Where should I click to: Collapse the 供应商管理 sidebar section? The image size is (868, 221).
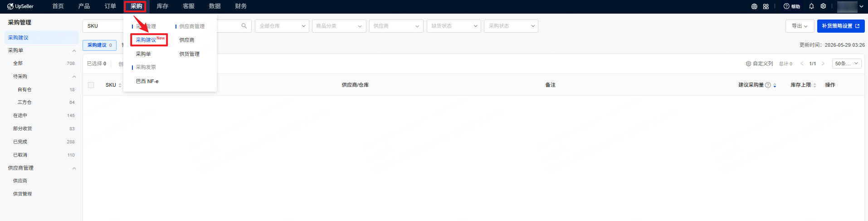coord(74,168)
